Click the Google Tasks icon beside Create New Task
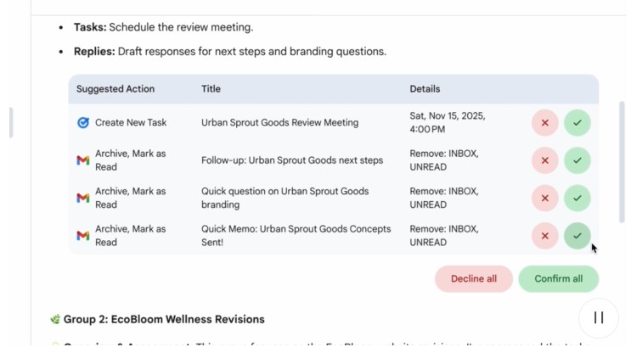Screen dimensions: 631x364 [83, 123]
